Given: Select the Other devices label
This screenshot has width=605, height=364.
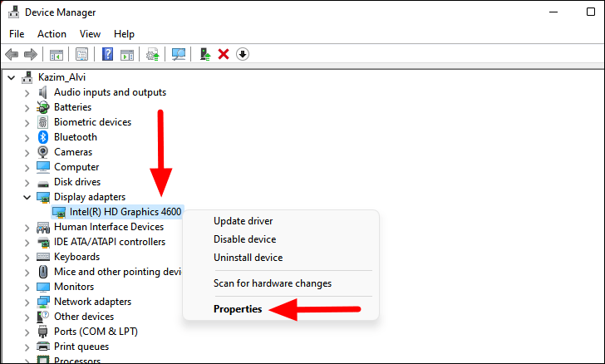Looking at the screenshot, I should [x=84, y=317].
